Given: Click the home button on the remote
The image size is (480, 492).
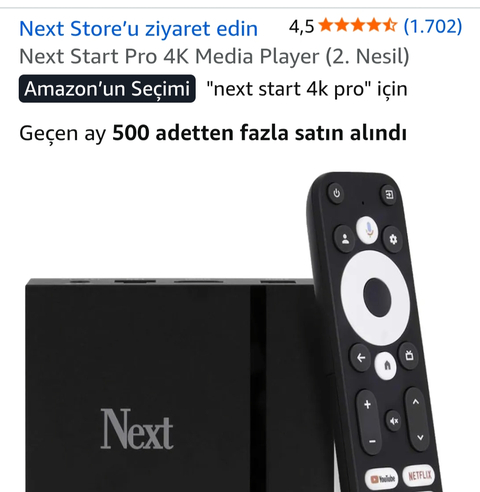Looking at the screenshot, I should 386,366.
